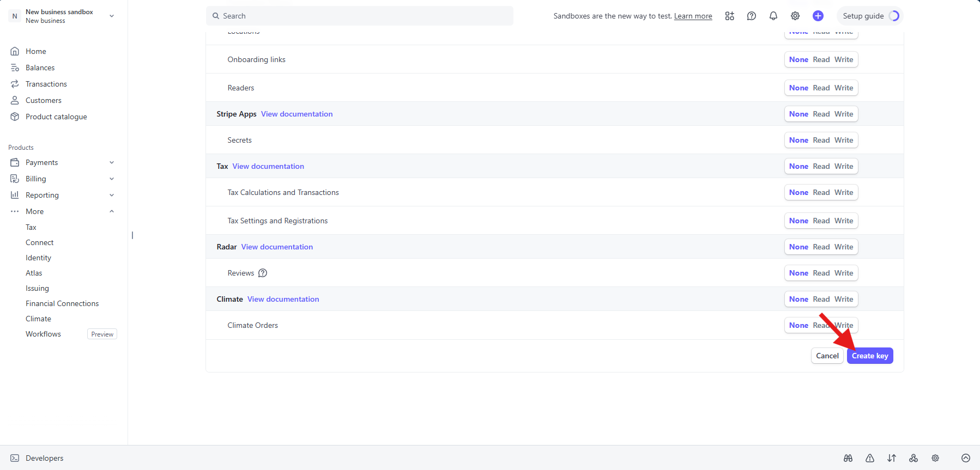Open the Setup guide button
Viewport: 980px width, 470px height.
870,16
